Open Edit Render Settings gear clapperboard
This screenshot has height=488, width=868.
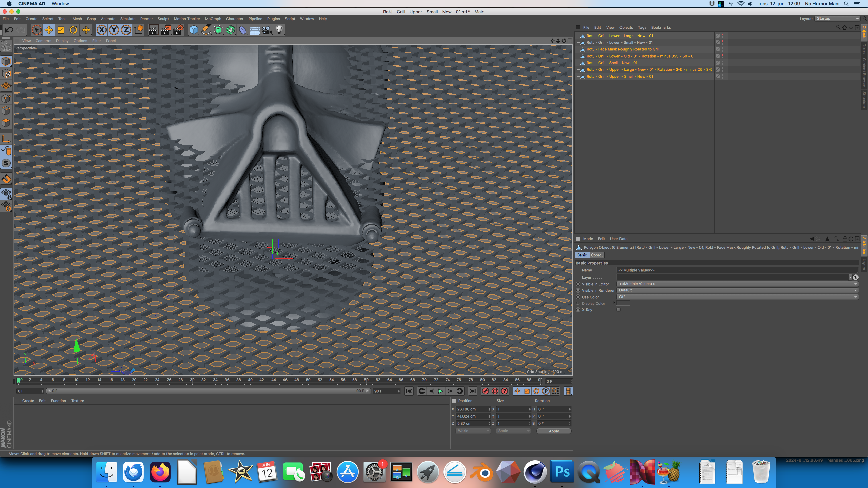[178, 30]
